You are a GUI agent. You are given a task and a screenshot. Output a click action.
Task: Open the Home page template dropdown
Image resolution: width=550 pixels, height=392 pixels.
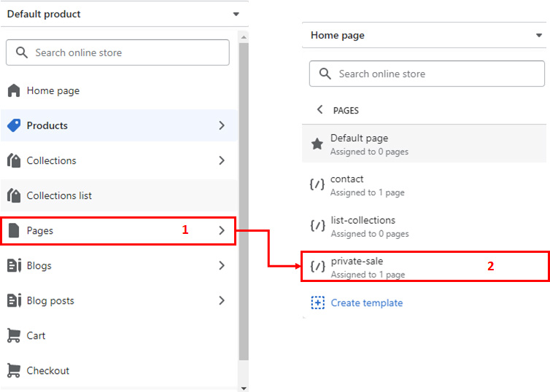coord(424,35)
